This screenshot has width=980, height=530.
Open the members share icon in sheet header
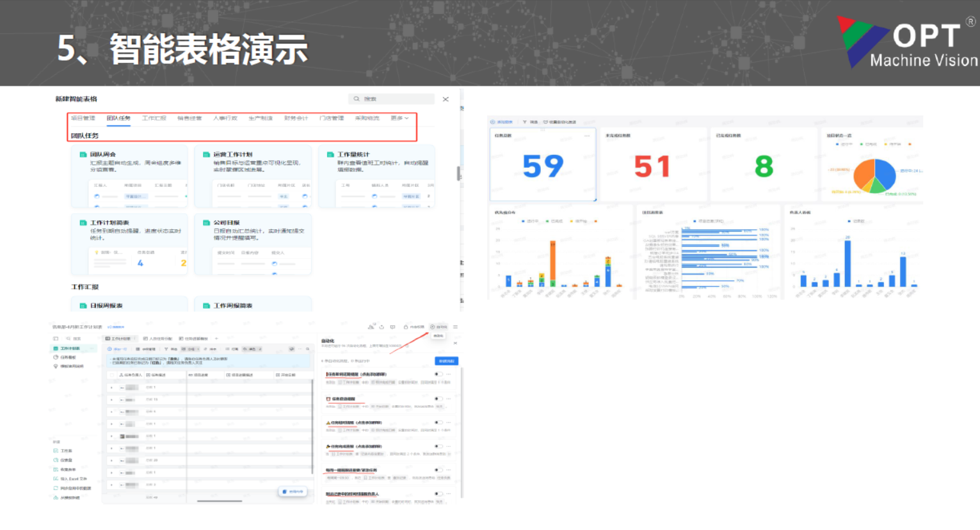click(371, 327)
